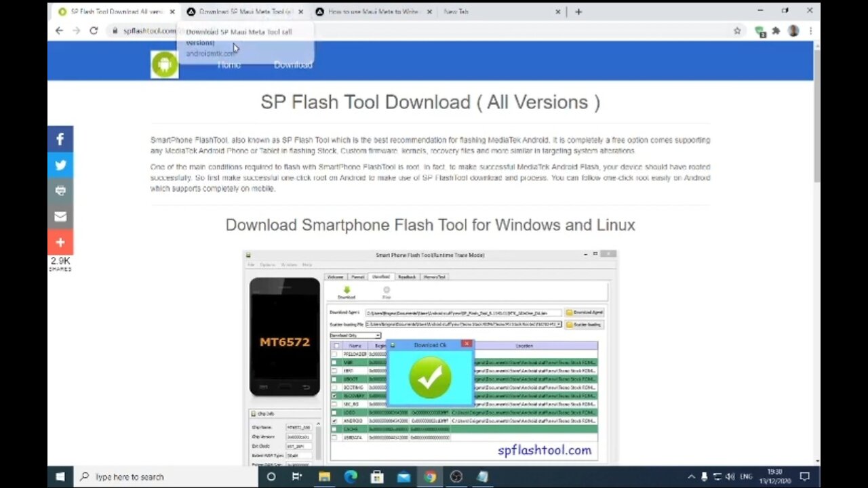Launch Microsoft Edge from the taskbar

tap(351, 476)
